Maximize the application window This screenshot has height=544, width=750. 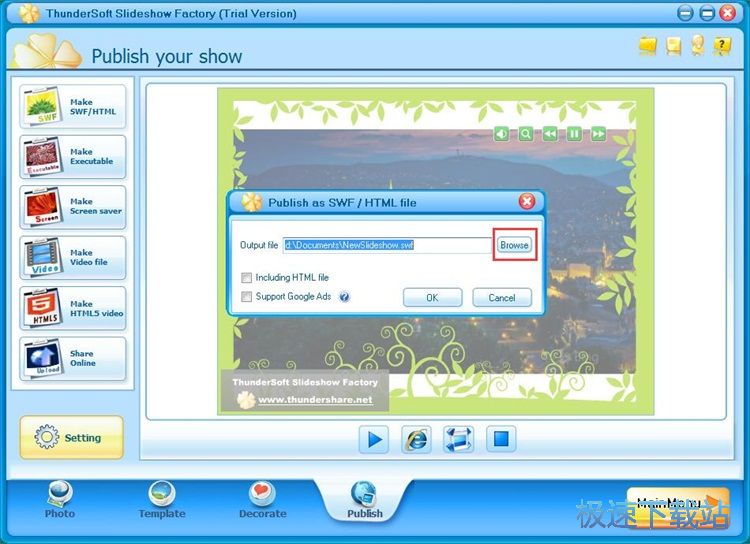pos(706,13)
